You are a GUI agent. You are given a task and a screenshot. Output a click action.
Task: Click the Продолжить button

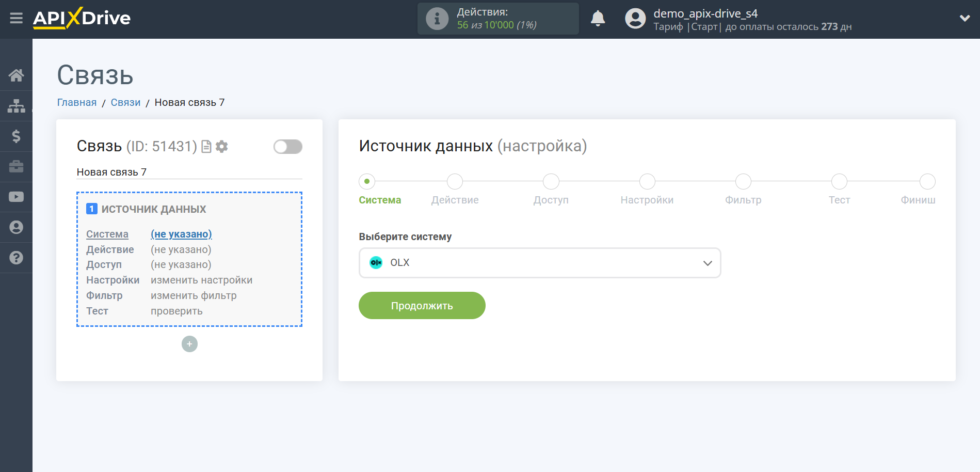422,306
